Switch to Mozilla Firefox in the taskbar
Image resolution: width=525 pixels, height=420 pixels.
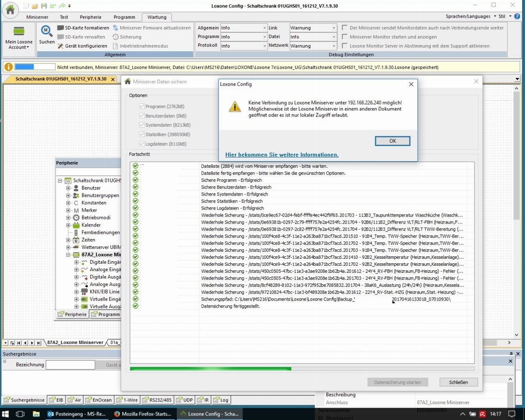pyautogui.click(x=143, y=414)
